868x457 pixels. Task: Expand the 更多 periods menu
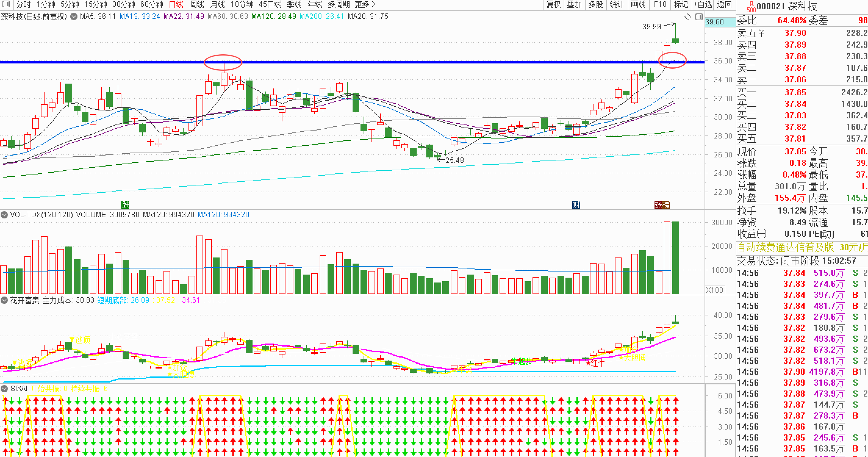click(x=364, y=4)
